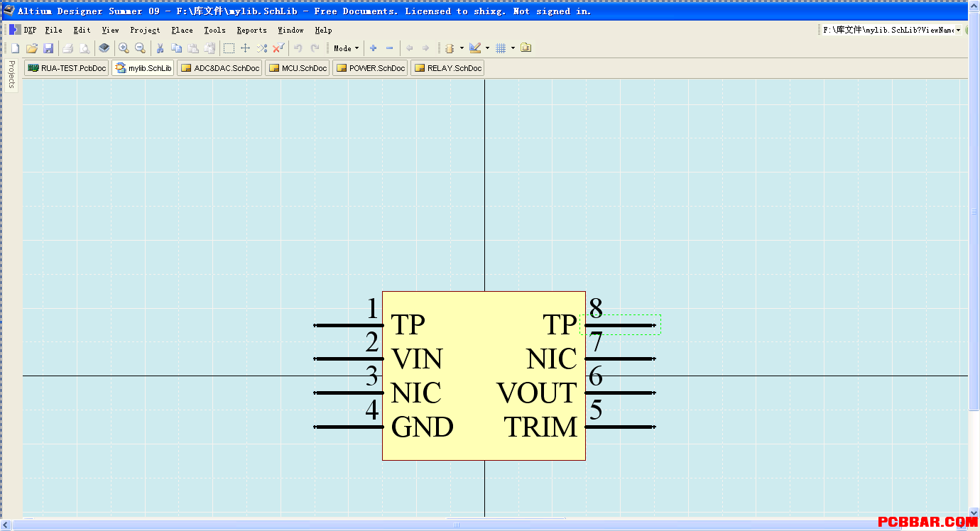Paste from clipboard
The width and height of the screenshot is (980, 531).
[x=192, y=48]
